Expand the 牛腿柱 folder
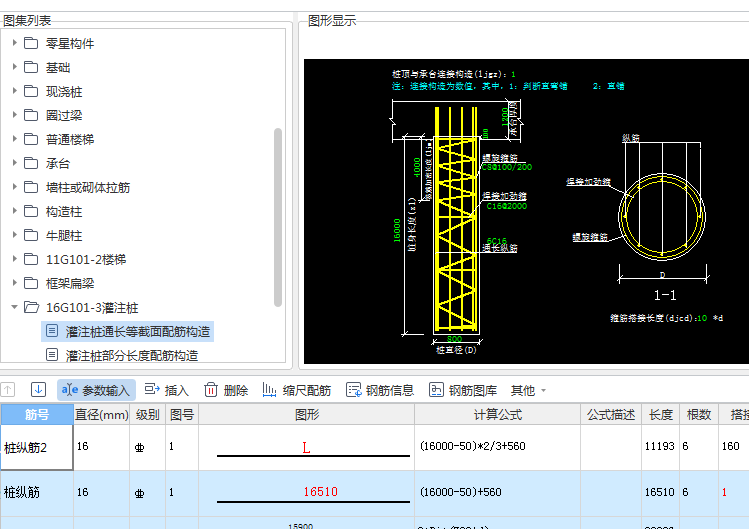 pos(14,235)
